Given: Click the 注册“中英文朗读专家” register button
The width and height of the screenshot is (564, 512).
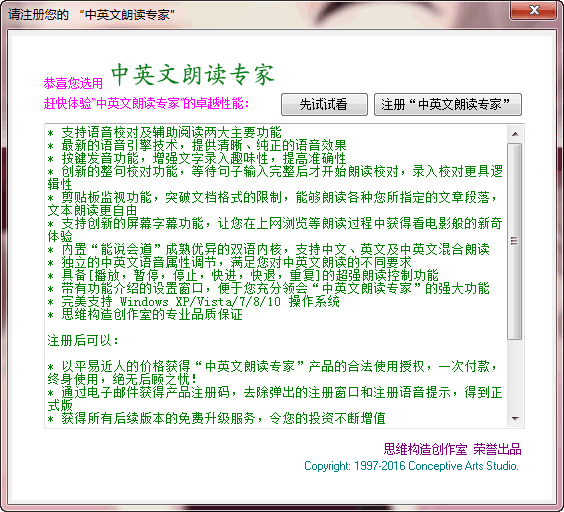Looking at the screenshot, I should (x=447, y=105).
